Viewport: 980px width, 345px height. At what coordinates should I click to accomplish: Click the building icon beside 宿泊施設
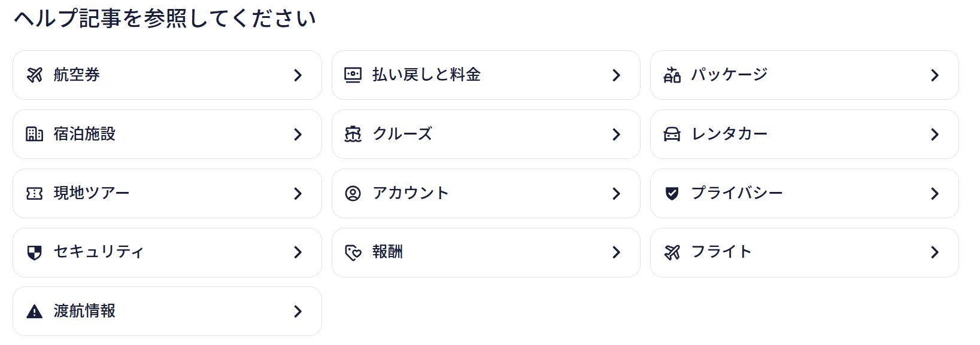[35, 134]
